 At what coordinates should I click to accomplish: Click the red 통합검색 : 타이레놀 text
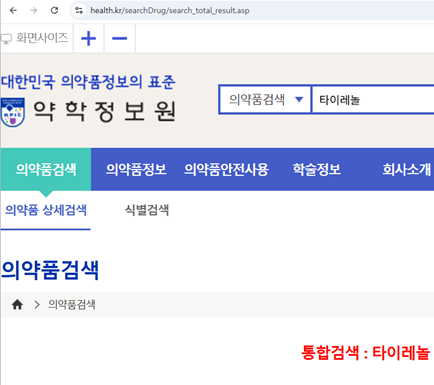366,353
